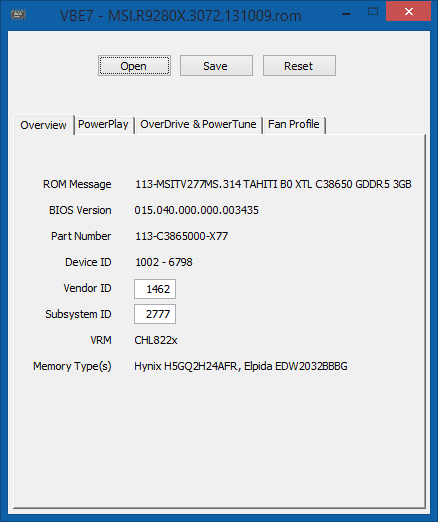The image size is (438, 522).
Task: Click the ROM Message label
Action: coord(77,184)
